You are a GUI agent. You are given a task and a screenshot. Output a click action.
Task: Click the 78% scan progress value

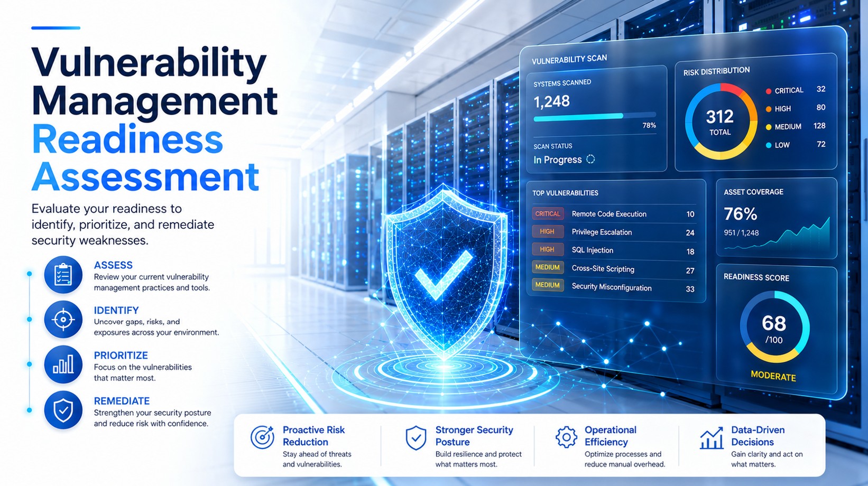pyautogui.click(x=649, y=125)
